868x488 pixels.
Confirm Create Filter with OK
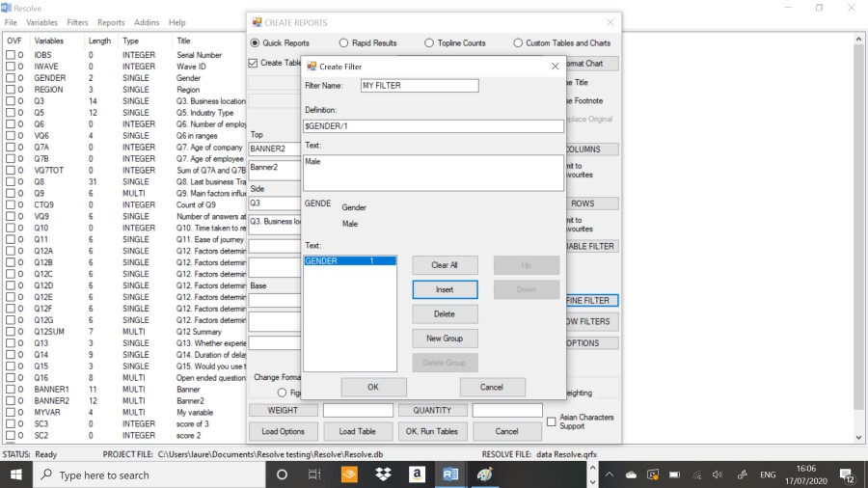point(373,387)
